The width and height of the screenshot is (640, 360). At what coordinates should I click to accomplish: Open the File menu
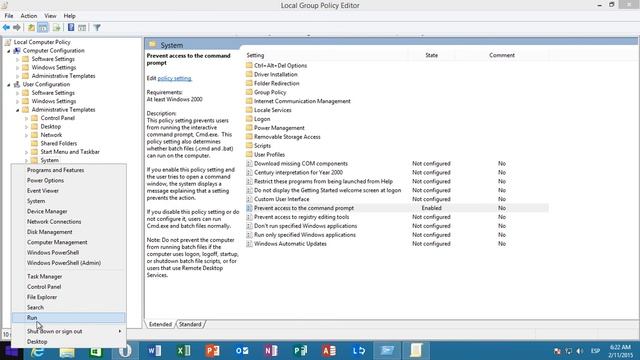[9, 16]
